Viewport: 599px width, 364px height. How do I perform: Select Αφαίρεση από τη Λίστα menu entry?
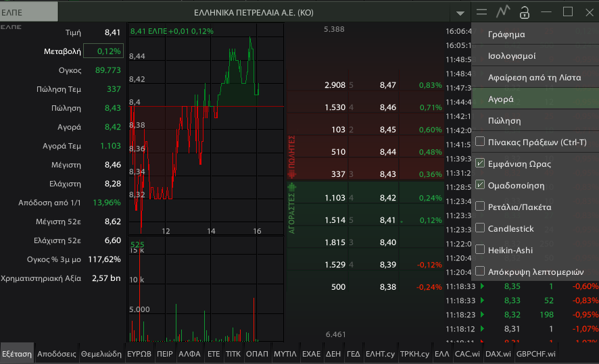point(535,78)
